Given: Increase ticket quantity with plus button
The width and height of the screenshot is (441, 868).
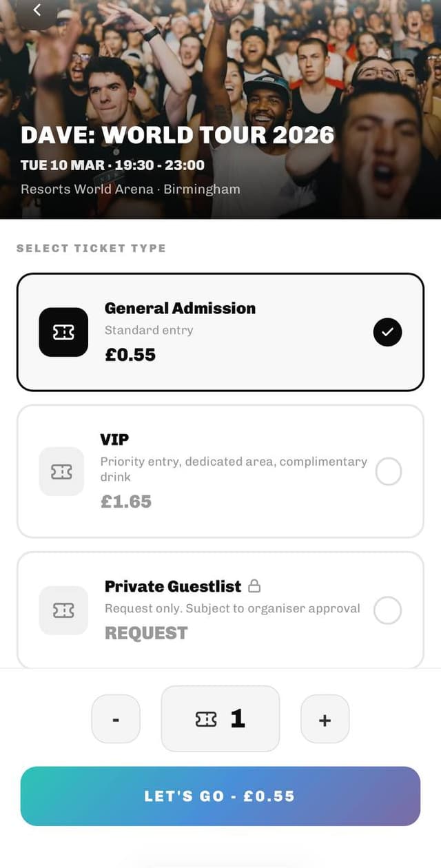Looking at the screenshot, I should pos(325,719).
